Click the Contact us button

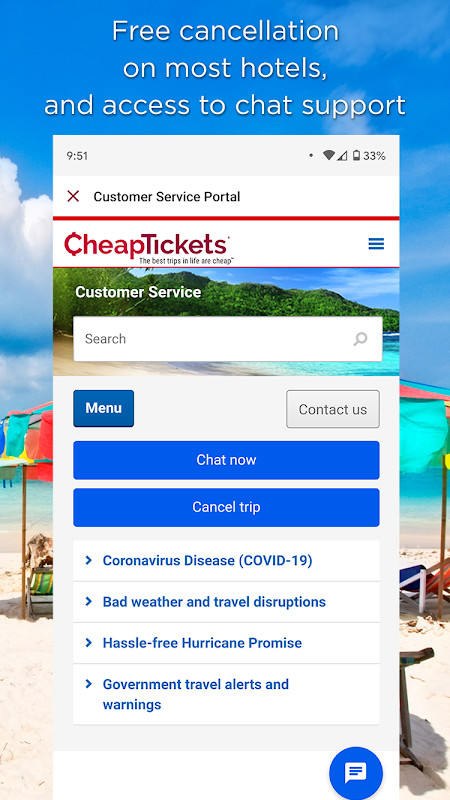point(333,409)
